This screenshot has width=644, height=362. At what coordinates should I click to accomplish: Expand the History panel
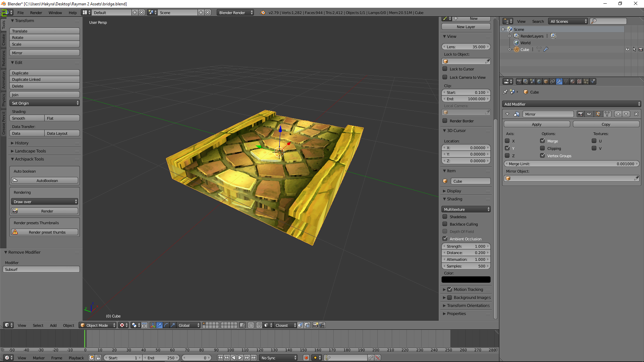tap(21, 143)
